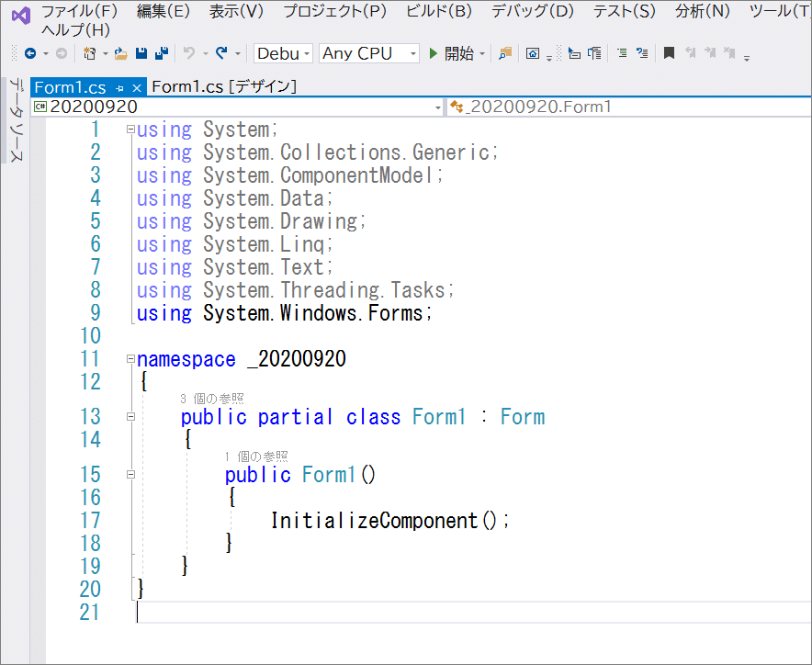Open the New Project dropdown arrow
Image resolution: width=812 pixels, height=665 pixels.
coord(105,53)
